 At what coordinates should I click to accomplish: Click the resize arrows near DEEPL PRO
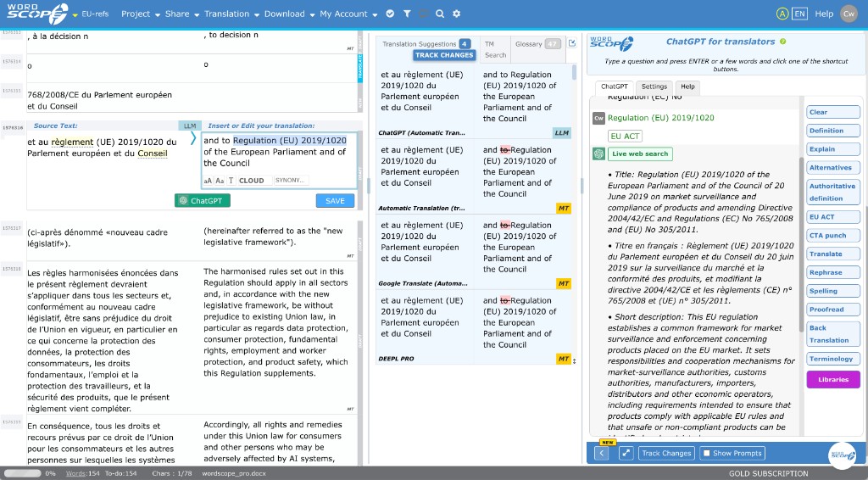click(x=574, y=361)
